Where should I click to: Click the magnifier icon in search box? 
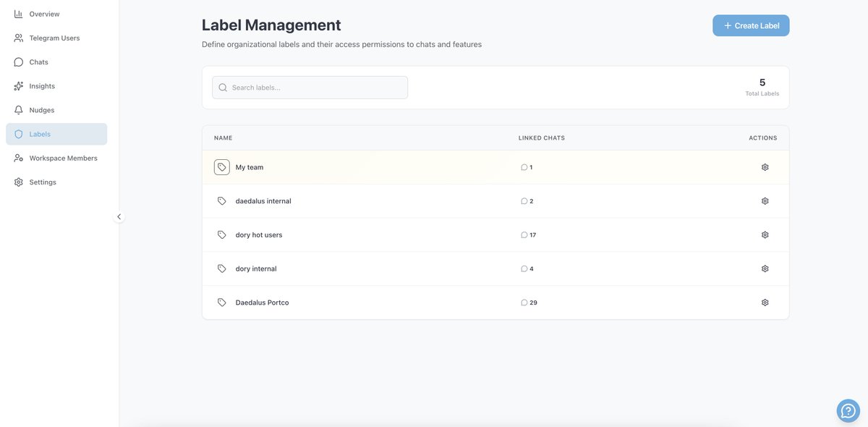[223, 88]
